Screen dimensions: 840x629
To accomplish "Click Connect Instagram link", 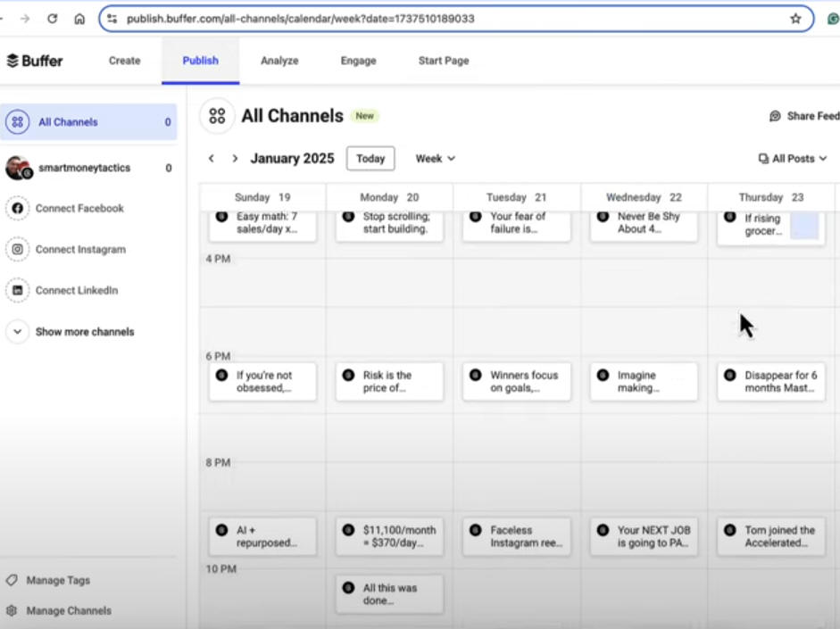I will point(80,250).
